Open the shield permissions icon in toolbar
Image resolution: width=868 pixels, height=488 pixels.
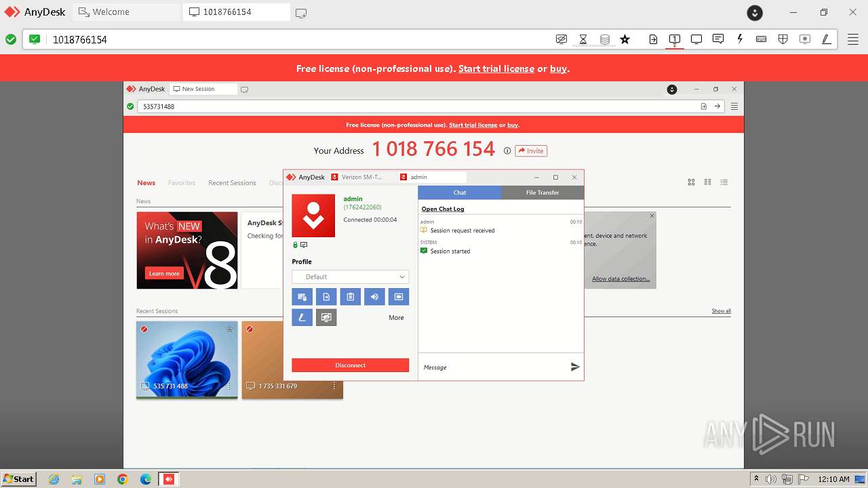point(783,39)
